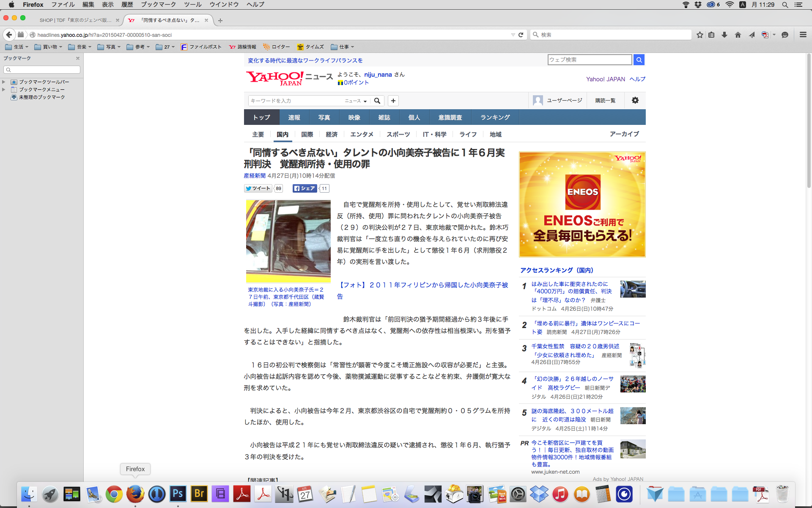Image resolution: width=812 pixels, height=508 pixels.
Task: Click the Firefox reload page icon
Action: [x=521, y=35]
